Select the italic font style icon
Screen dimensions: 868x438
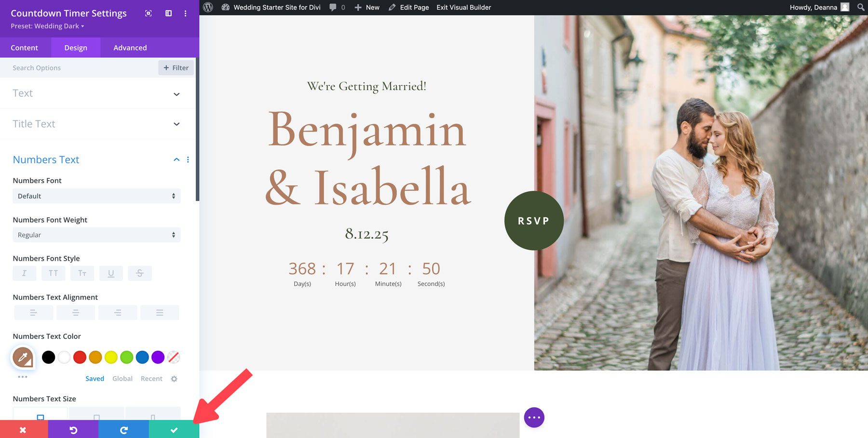coord(24,273)
